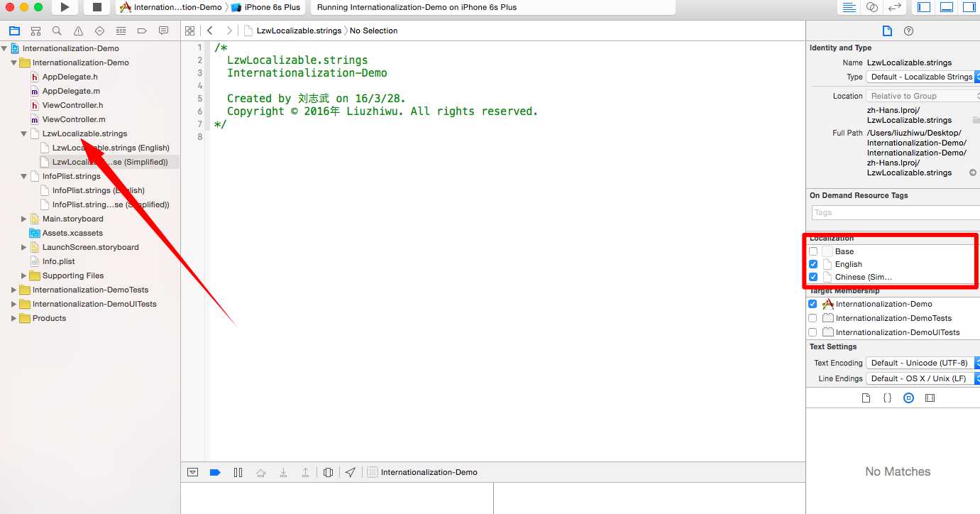Show the Media library

pyautogui.click(x=930, y=398)
